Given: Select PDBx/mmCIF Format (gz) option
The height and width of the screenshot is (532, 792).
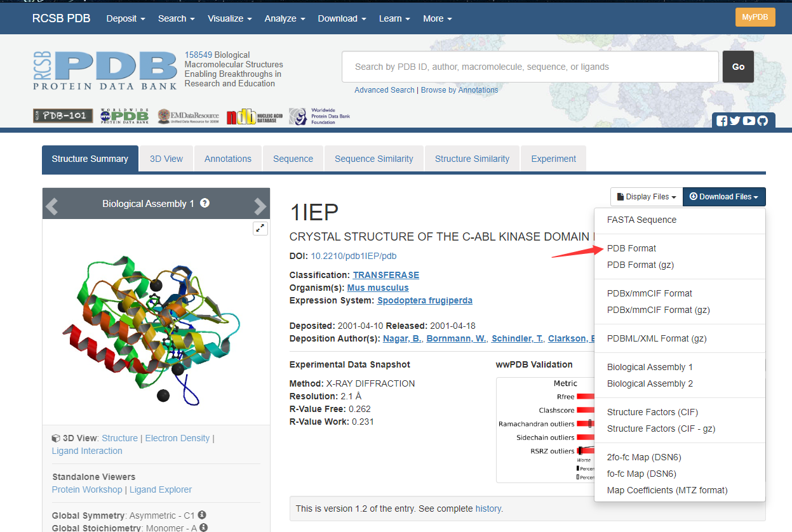Looking at the screenshot, I should pos(680,310).
